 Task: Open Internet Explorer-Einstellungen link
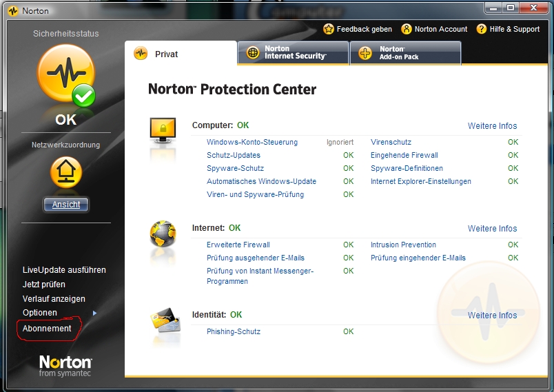[421, 181]
